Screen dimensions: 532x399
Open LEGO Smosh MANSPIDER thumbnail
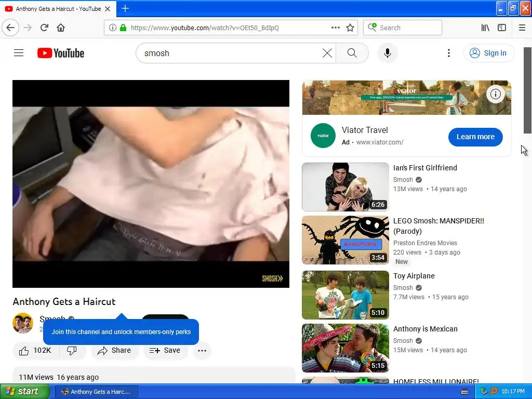pos(345,240)
